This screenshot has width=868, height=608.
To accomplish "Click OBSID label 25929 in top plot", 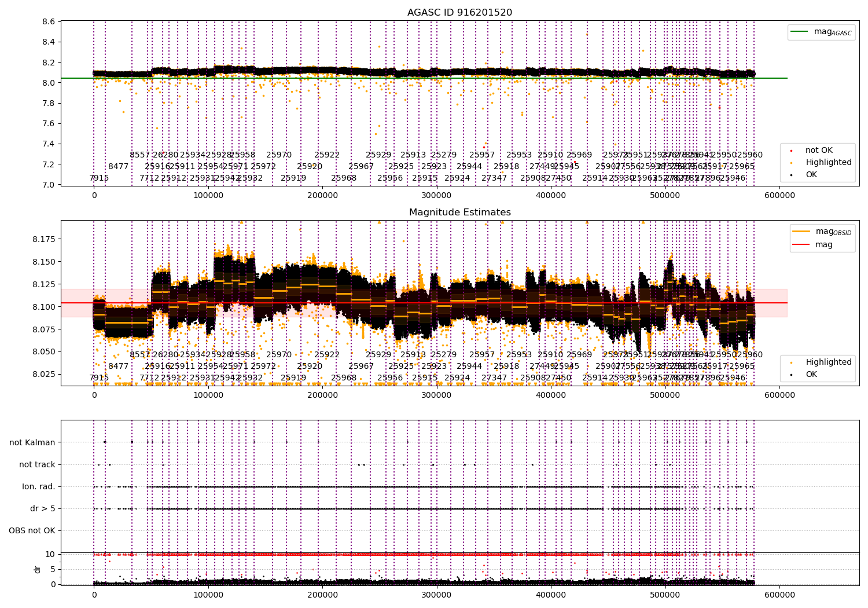I will pyautogui.click(x=378, y=155).
